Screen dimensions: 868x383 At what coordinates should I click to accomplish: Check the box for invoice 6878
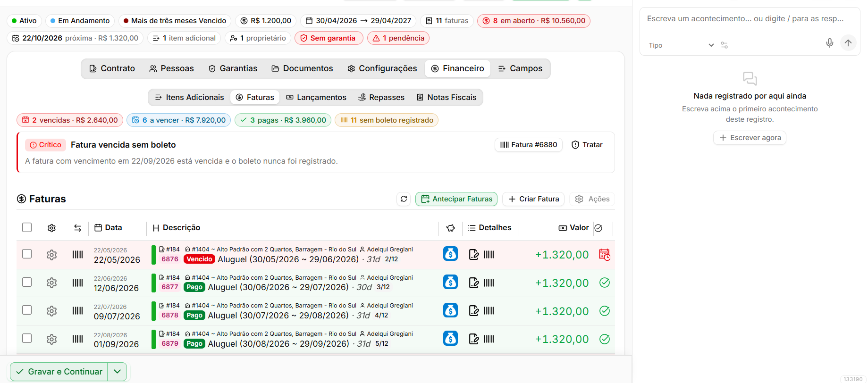[27, 310]
